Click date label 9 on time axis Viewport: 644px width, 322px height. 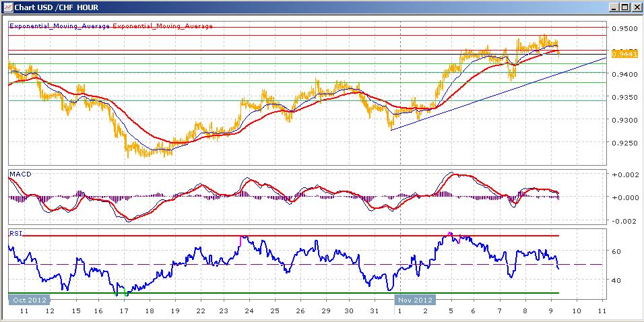(551, 311)
